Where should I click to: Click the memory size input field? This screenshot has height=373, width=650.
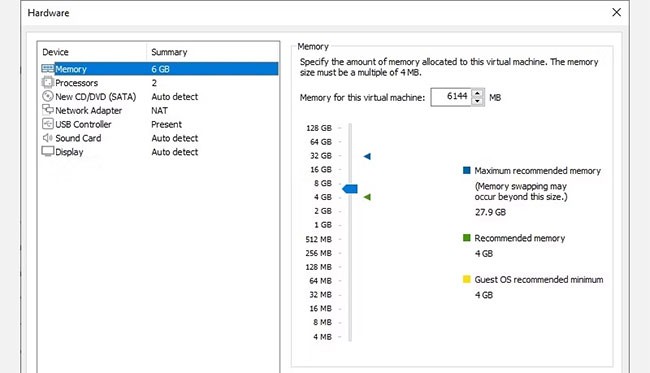click(451, 97)
